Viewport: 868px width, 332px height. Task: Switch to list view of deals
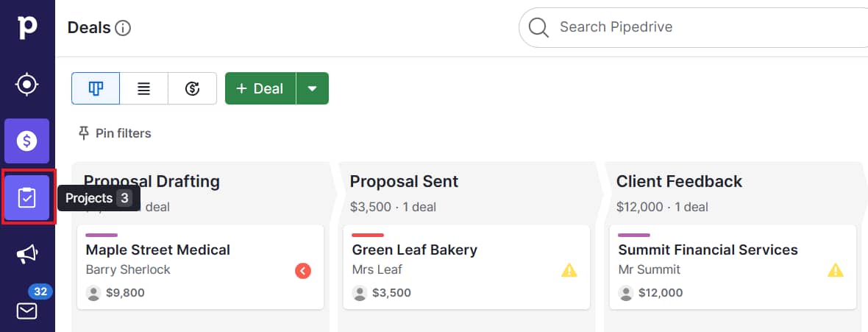(144, 88)
